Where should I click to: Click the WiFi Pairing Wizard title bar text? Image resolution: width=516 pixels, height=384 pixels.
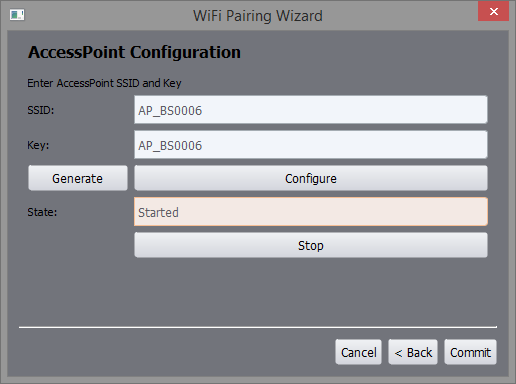click(x=258, y=16)
